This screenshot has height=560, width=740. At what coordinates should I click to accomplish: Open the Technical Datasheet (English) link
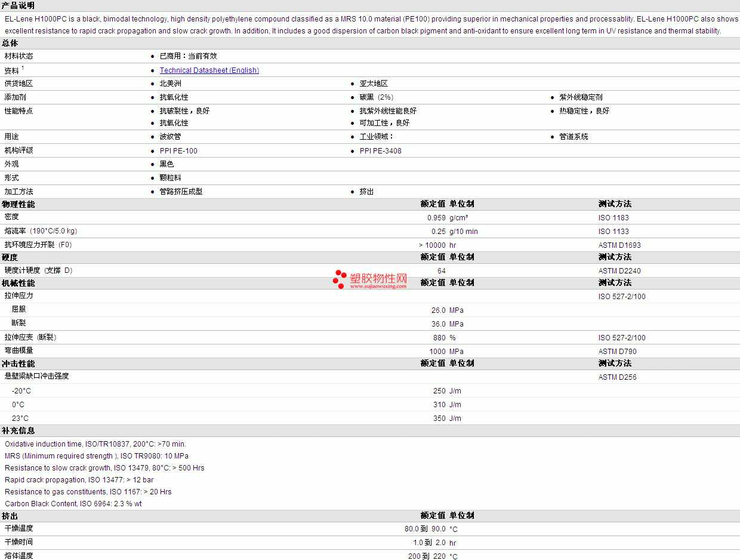(x=209, y=70)
